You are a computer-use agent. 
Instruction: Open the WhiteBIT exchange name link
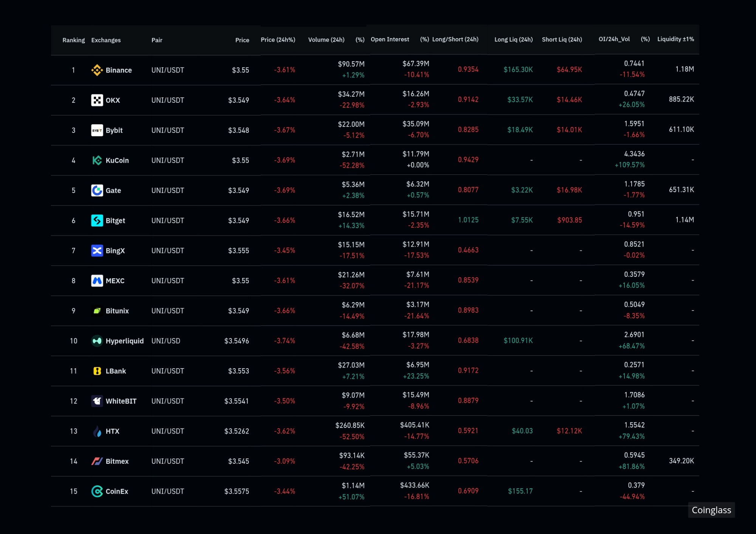tap(121, 401)
